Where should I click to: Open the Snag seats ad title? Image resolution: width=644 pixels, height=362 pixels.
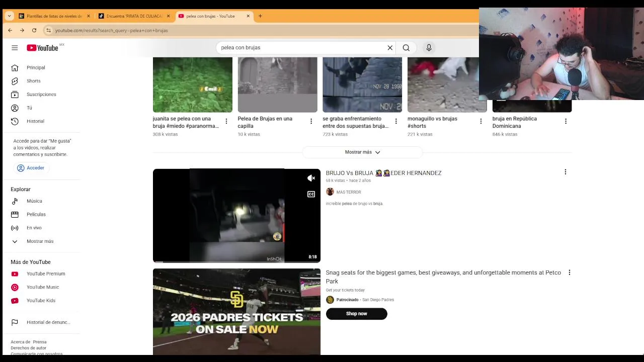(x=443, y=277)
